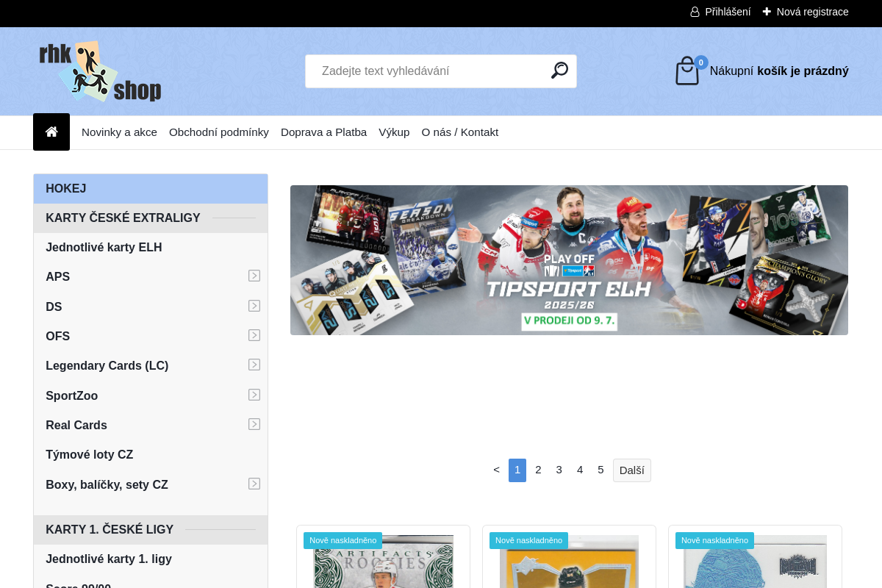Click the KARTY 1. ČESKÉ LIGY heading
Image resolution: width=882 pixels, height=588 pixels.
coord(110,530)
